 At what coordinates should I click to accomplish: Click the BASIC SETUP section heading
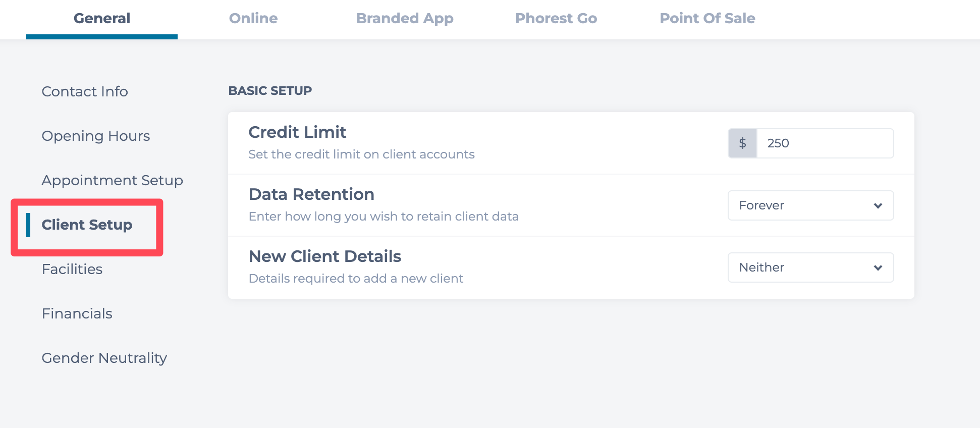tap(270, 91)
